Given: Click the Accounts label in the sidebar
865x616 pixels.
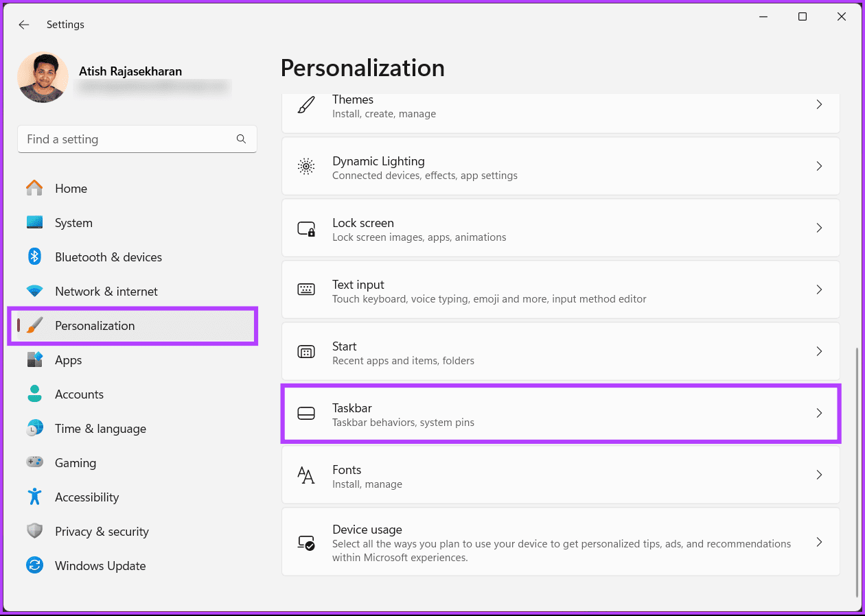Looking at the screenshot, I should pyautogui.click(x=79, y=394).
